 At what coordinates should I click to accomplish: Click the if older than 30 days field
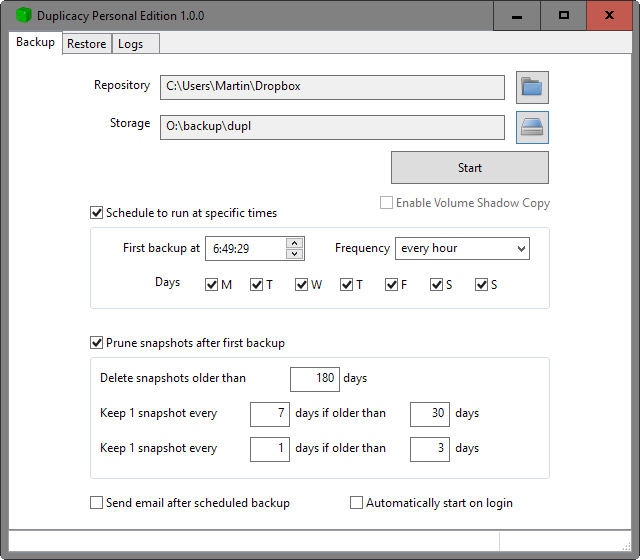430,414
